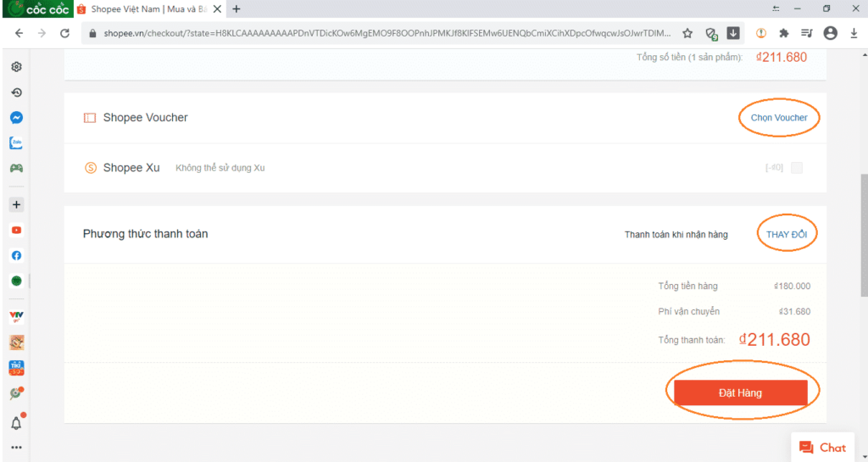Focus the shopee.vn address bar
This screenshot has width=868, height=462.
point(387,33)
